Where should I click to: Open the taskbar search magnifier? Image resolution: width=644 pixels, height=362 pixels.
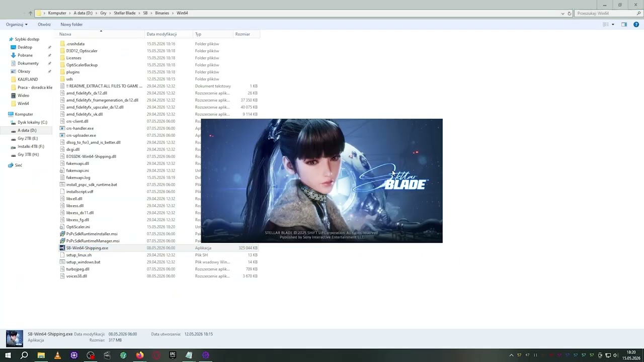(24, 355)
